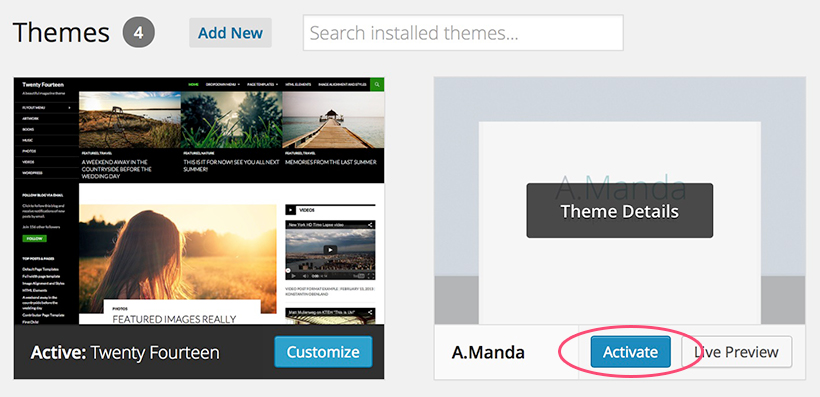This screenshot has width=820, height=397.
Task: Click the Add New themes button
Action: [x=231, y=33]
